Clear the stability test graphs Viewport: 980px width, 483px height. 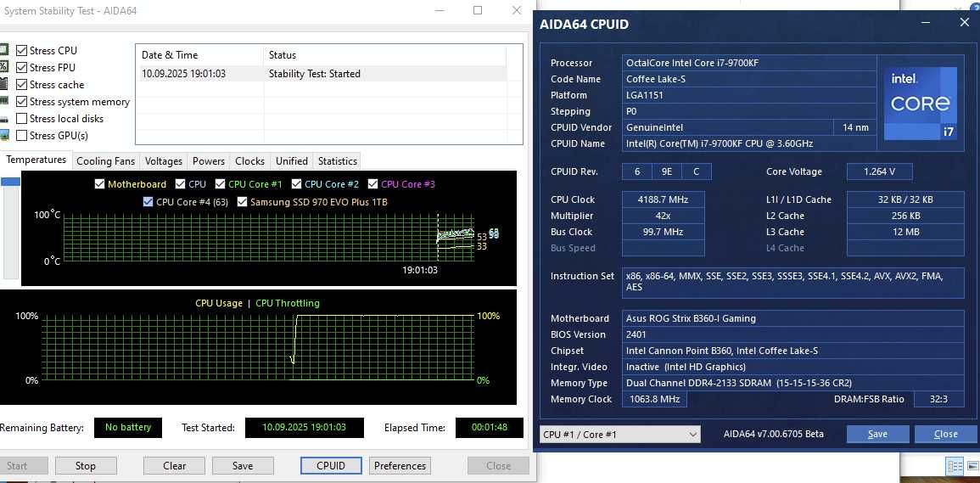pyautogui.click(x=175, y=465)
